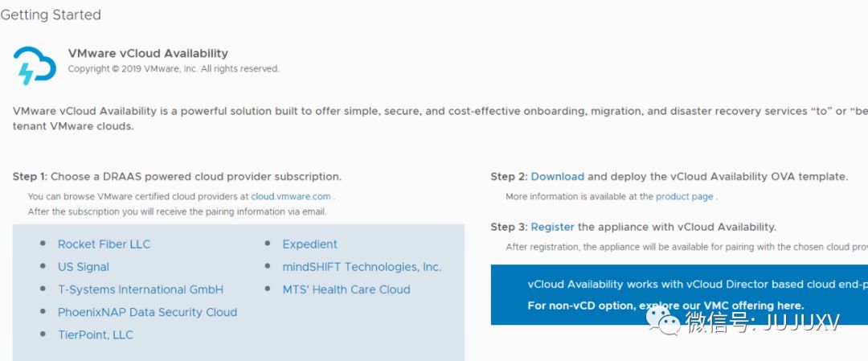Click the WeChat icon in the watermark
Viewport: 868px width, 361px height.
coord(669,322)
